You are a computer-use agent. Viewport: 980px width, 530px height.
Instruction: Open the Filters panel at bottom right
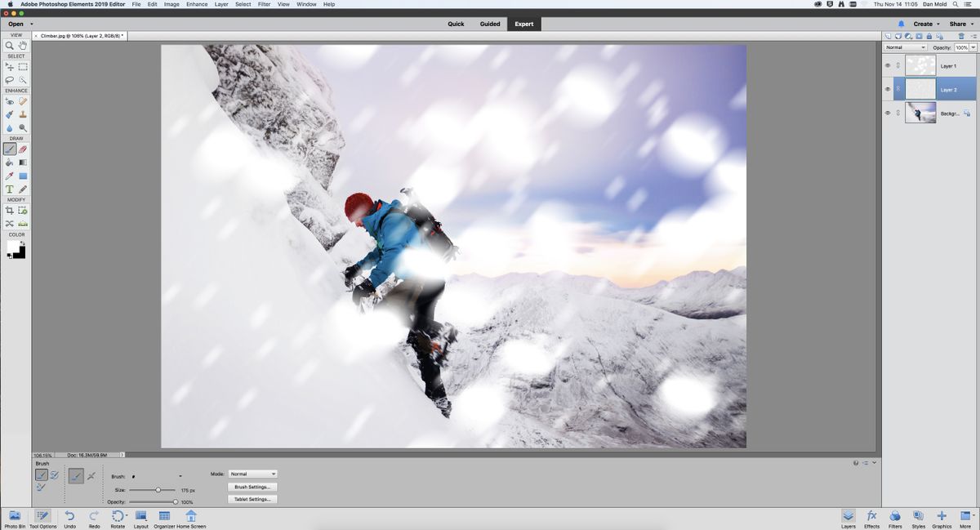895,518
